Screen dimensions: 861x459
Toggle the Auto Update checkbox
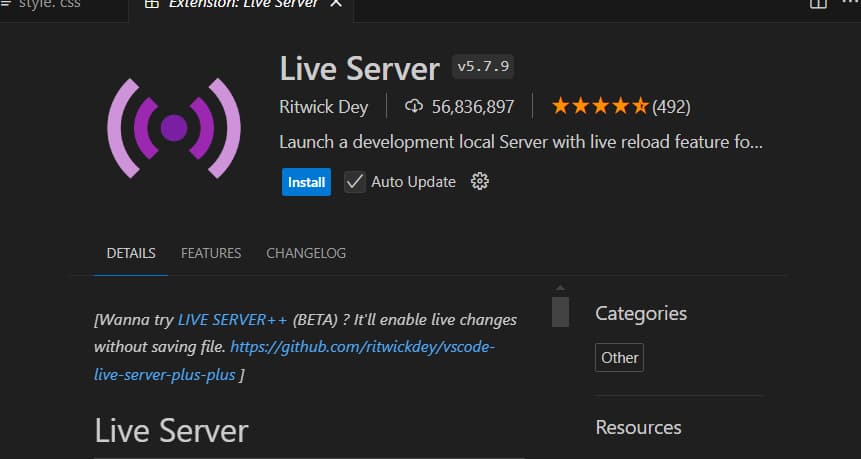(355, 182)
